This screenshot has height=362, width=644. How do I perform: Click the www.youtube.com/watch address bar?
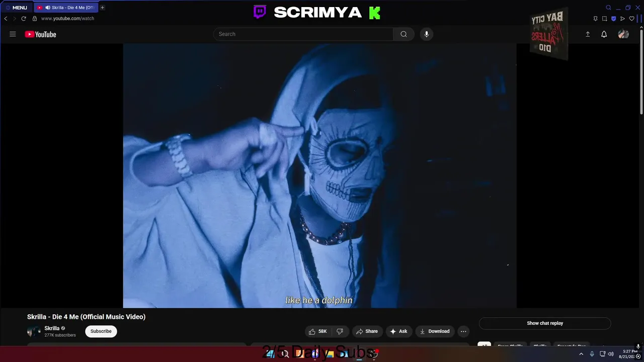(67, 19)
